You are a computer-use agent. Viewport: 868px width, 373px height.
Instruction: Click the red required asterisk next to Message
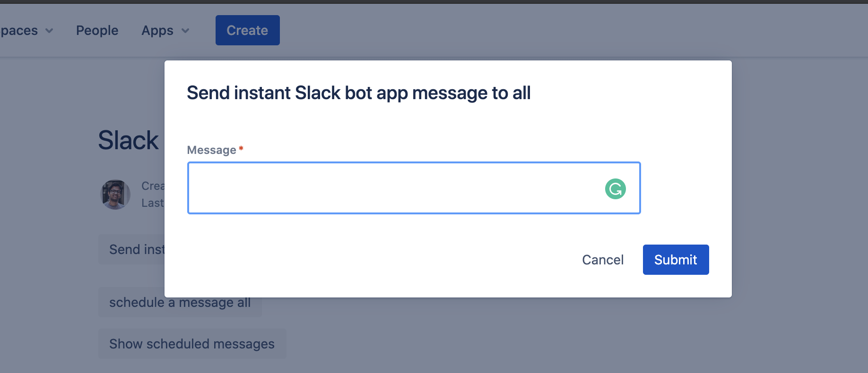[241, 149]
